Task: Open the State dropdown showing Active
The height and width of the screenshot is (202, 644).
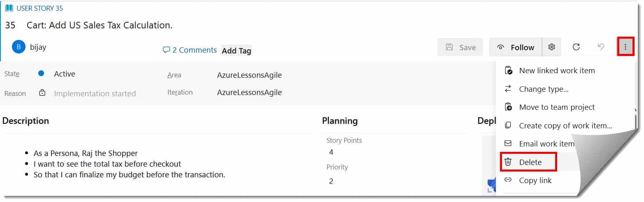Action: [x=64, y=74]
